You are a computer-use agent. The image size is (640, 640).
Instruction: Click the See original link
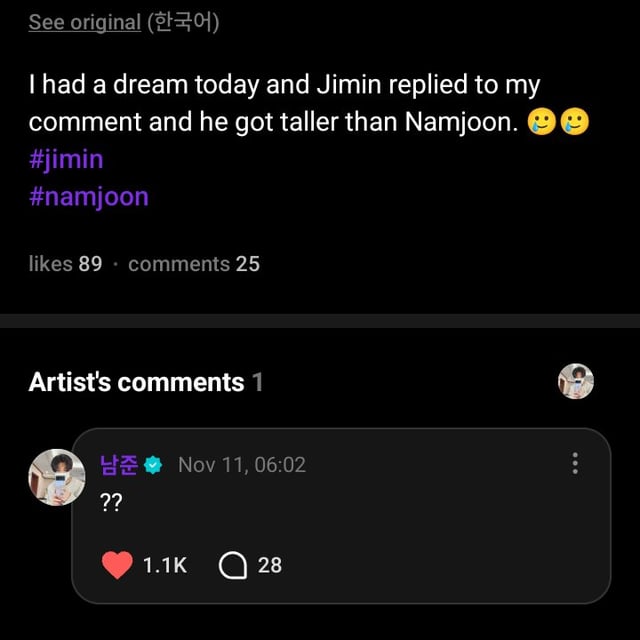click(84, 22)
